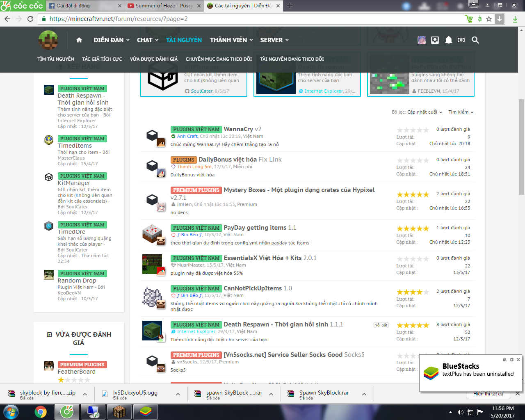This screenshot has height=420, width=525.
Task: Open Google Chrome from the taskbar
Action: (41, 411)
